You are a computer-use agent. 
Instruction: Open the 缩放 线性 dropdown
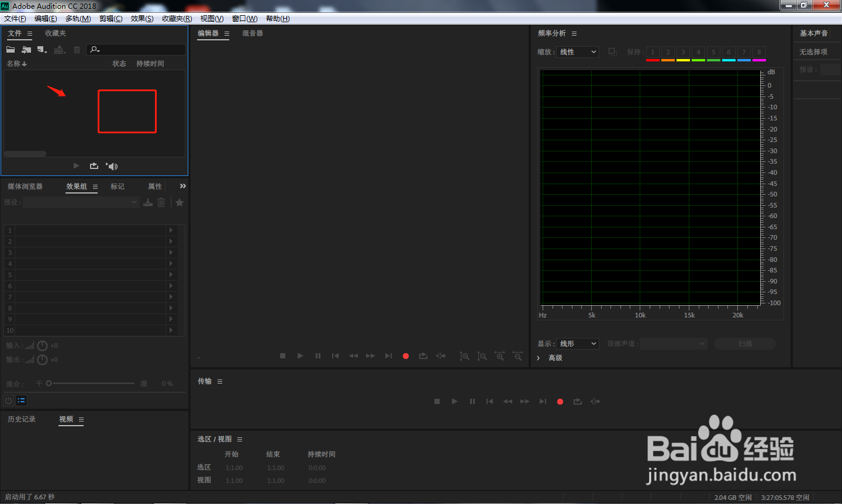[x=578, y=52]
